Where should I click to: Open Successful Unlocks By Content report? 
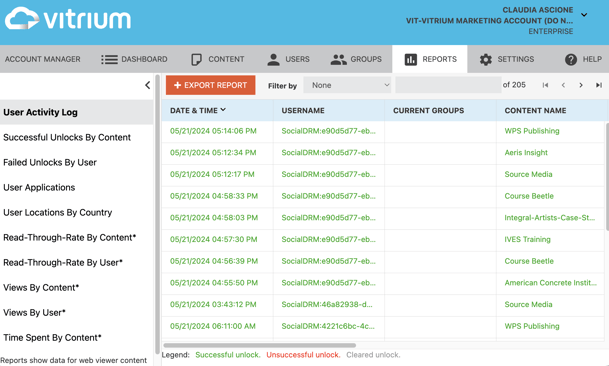[67, 137]
